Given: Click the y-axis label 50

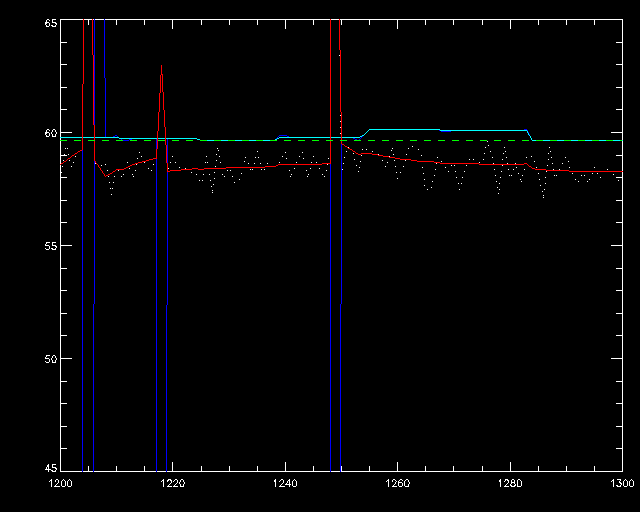Looking at the screenshot, I should (51, 358).
